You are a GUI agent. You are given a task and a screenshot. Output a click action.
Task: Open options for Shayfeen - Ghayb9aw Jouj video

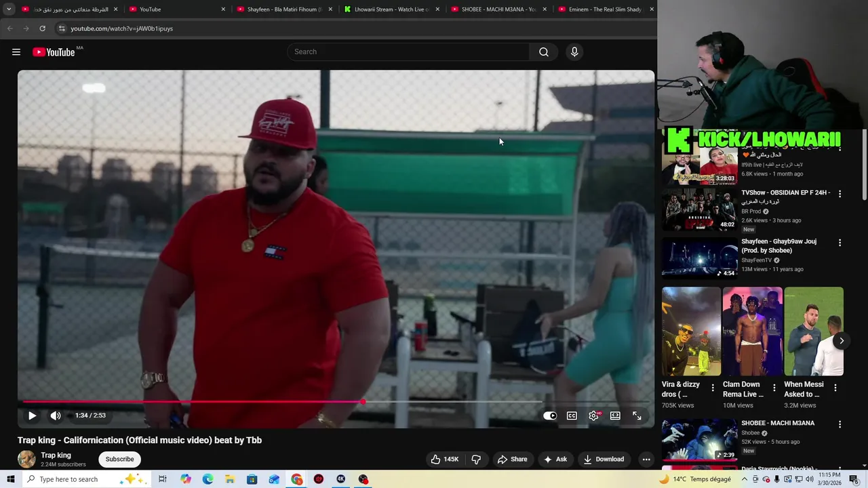tap(840, 243)
